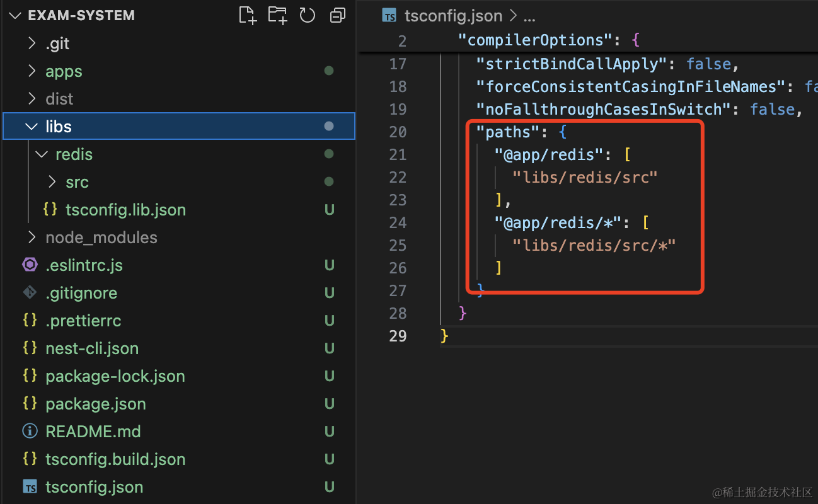Click the breadcrumb ellipsis after tsconfig.json
Image resolution: width=818 pixels, height=504 pixels.
[x=529, y=16]
